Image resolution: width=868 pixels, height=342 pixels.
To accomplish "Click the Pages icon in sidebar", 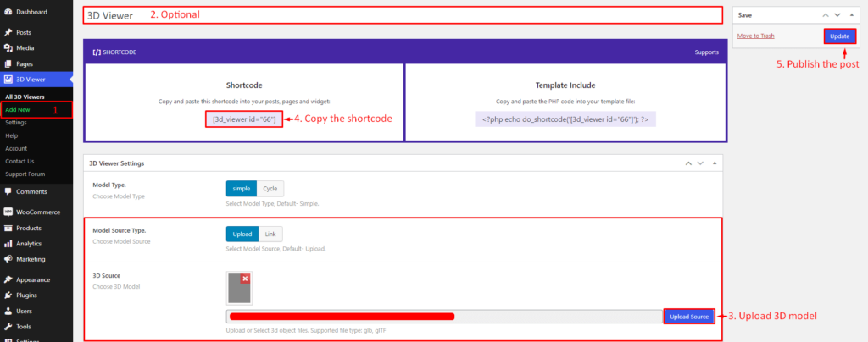I will tap(8, 63).
